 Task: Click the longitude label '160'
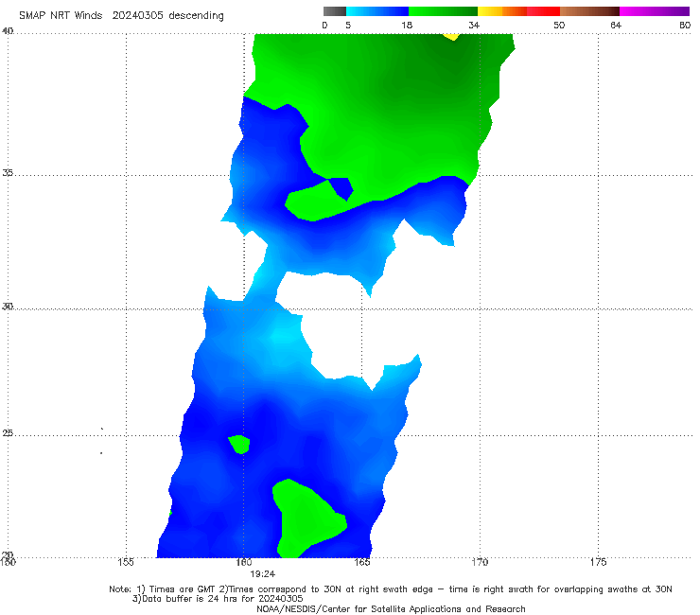244,562
